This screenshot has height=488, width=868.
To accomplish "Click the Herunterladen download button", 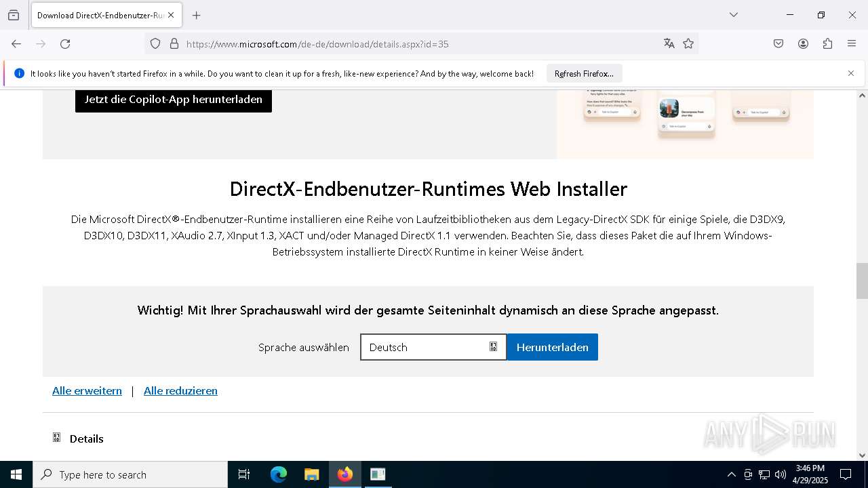I will (x=553, y=347).
